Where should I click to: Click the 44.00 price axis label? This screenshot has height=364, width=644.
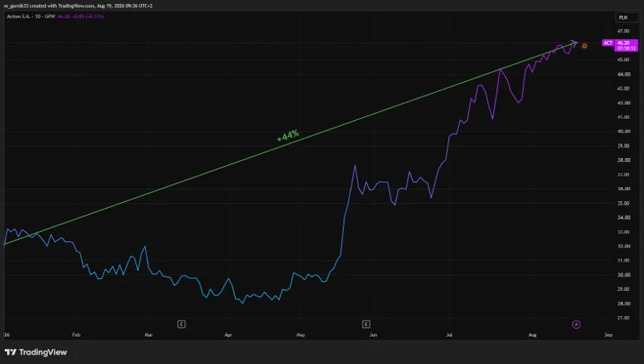tap(623, 74)
